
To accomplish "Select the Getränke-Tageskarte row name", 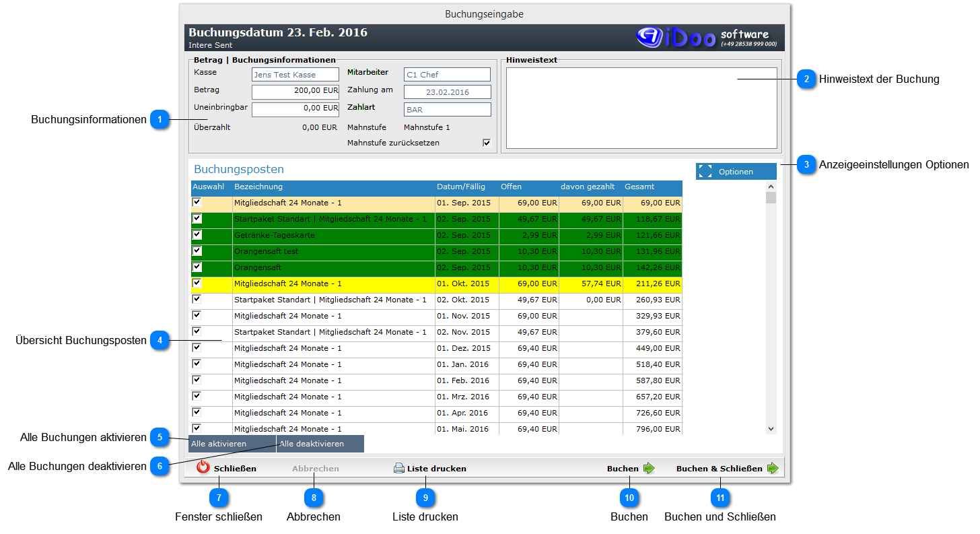I will pos(275,235).
